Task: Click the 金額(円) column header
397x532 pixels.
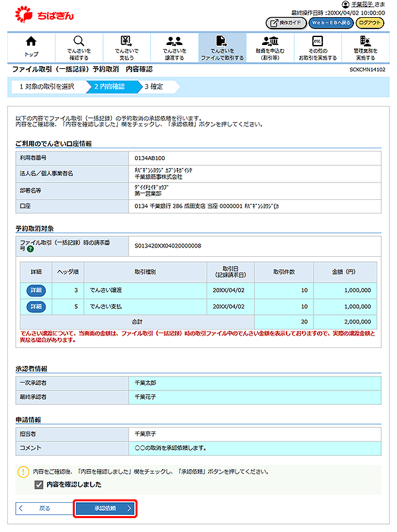Action: point(345,272)
